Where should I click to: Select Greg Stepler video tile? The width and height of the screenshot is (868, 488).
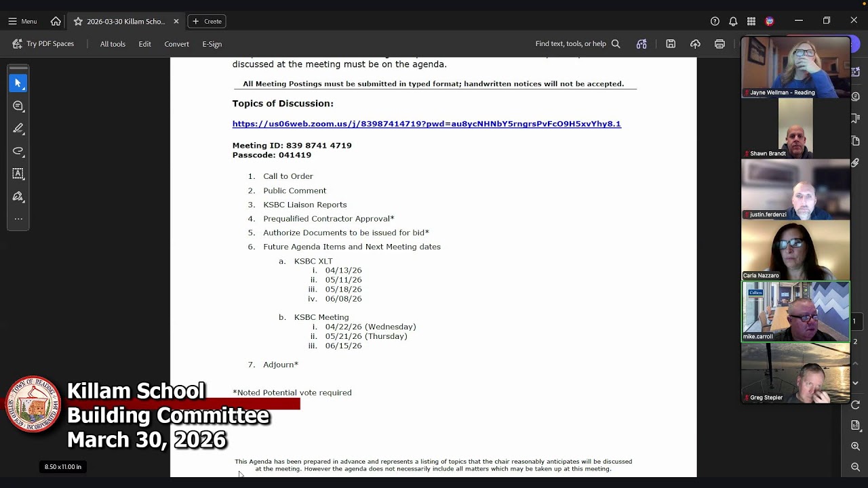tap(795, 373)
